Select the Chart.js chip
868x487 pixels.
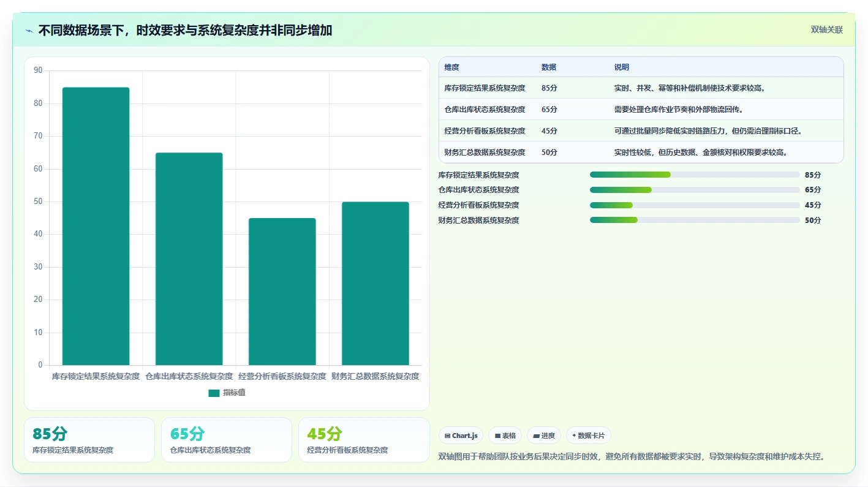[461, 436]
